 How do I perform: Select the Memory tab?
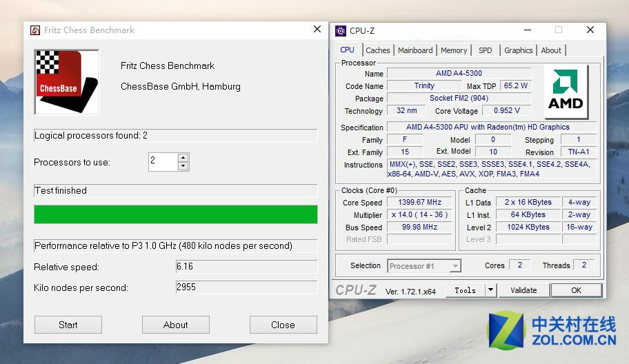click(454, 50)
